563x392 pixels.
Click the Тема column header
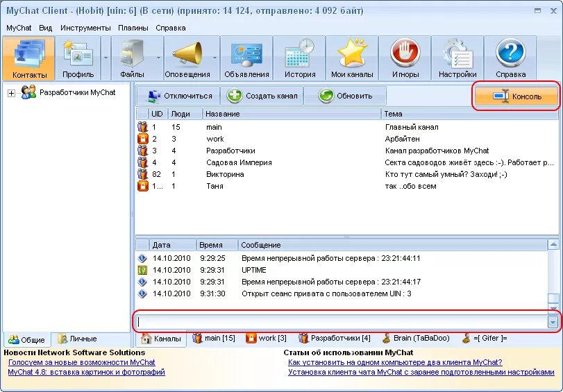click(470, 114)
